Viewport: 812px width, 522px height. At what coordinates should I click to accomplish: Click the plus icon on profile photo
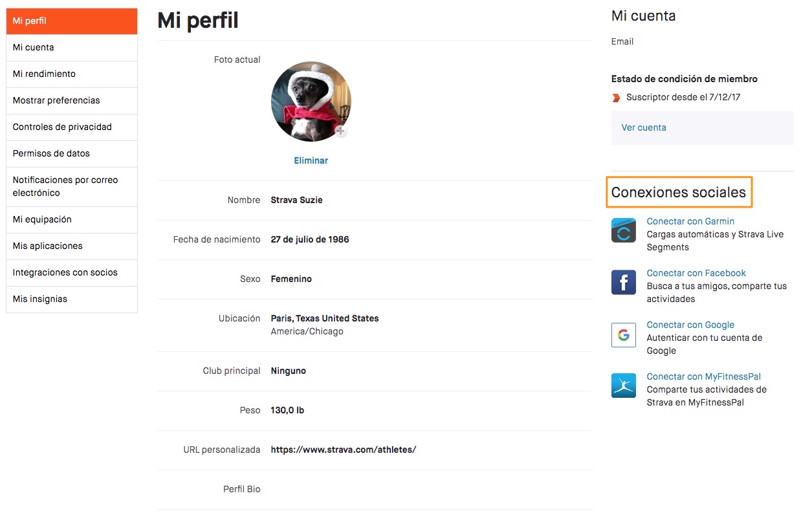click(340, 131)
